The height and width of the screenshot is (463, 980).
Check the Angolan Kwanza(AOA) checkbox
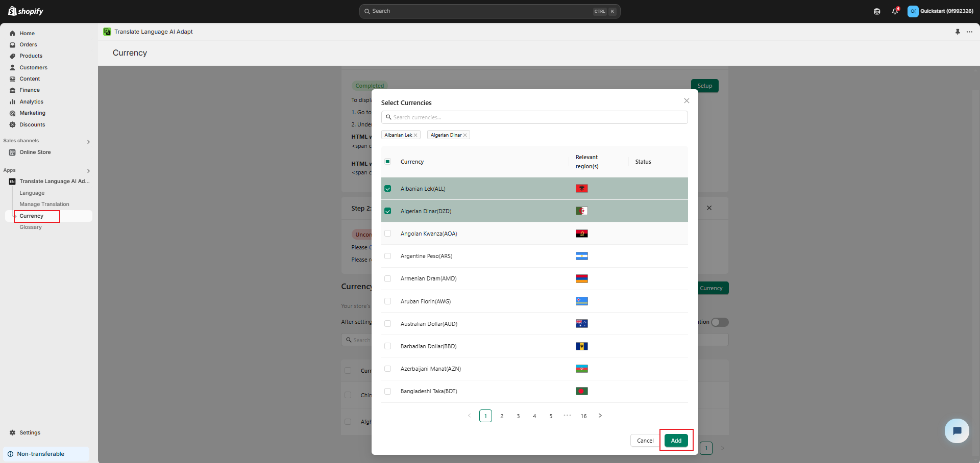[x=388, y=234]
